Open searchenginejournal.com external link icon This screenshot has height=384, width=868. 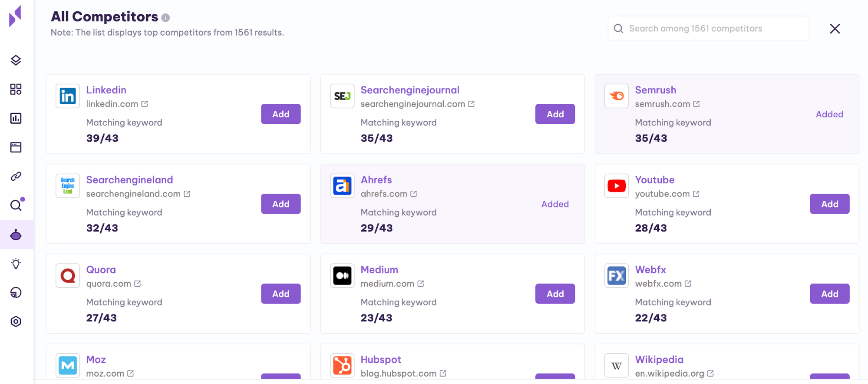(471, 104)
